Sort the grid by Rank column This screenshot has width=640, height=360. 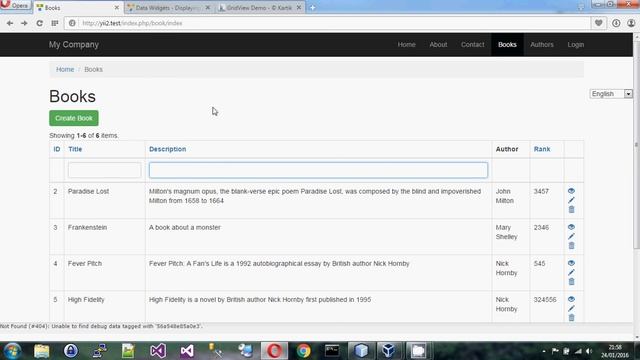[542, 149]
